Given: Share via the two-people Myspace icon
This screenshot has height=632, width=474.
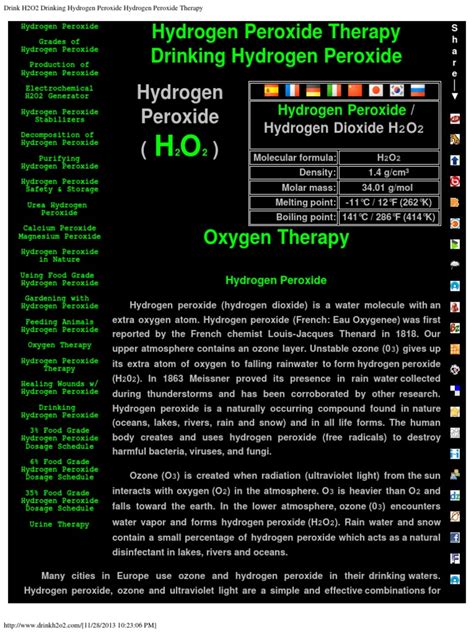Looking at the screenshot, I should coord(455,474).
